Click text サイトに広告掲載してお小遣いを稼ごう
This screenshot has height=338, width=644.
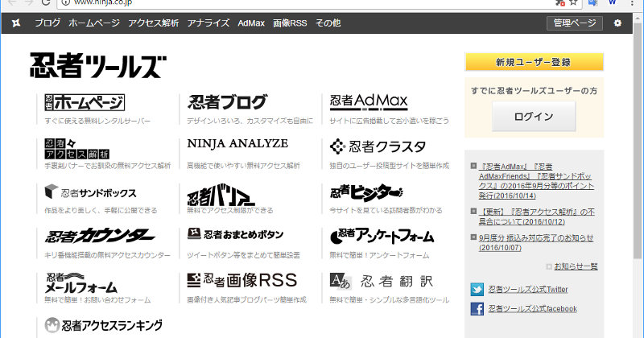(389, 121)
